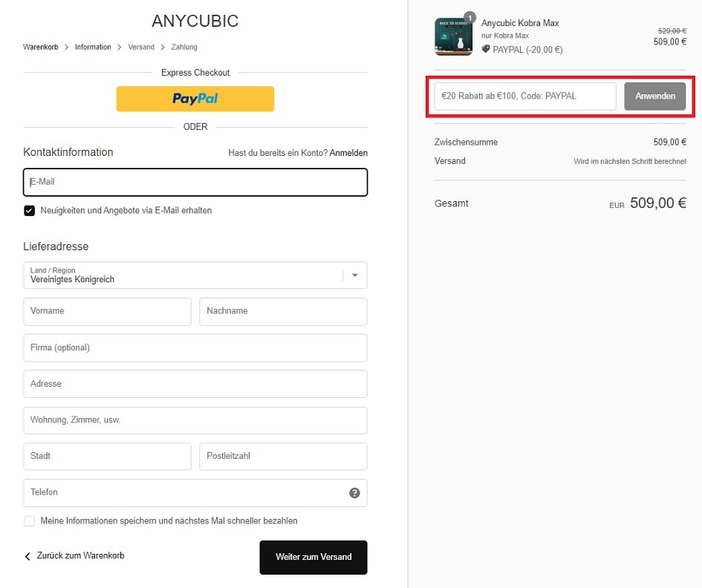Click the Lieferadresse heading
This screenshot has height=588, width=702.
(x=56, y=246)
